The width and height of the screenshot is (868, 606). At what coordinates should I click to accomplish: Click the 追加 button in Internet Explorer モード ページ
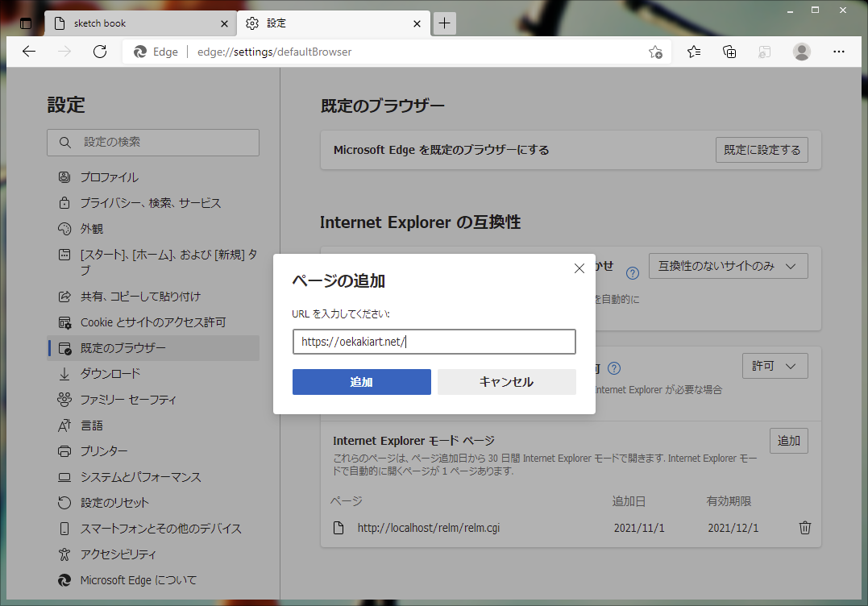tap(788, 441)
